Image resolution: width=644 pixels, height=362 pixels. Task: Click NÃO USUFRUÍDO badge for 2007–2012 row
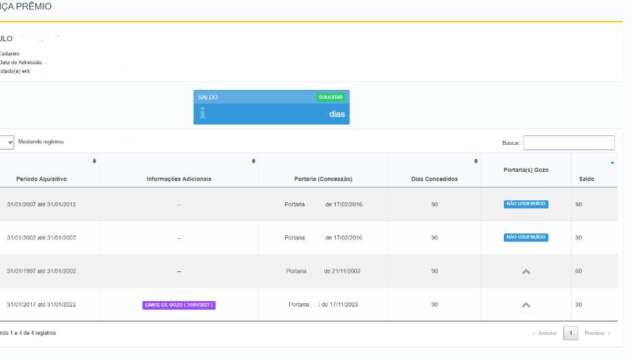526,204
